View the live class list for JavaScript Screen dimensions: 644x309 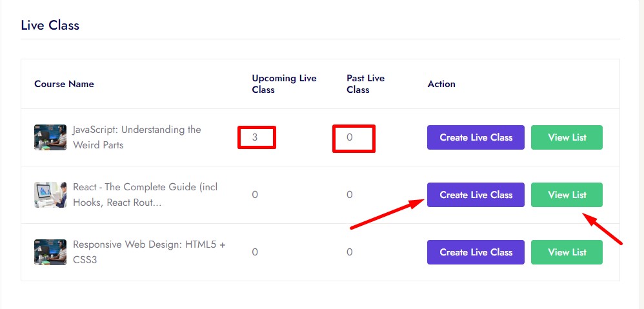tap(567, 137)
